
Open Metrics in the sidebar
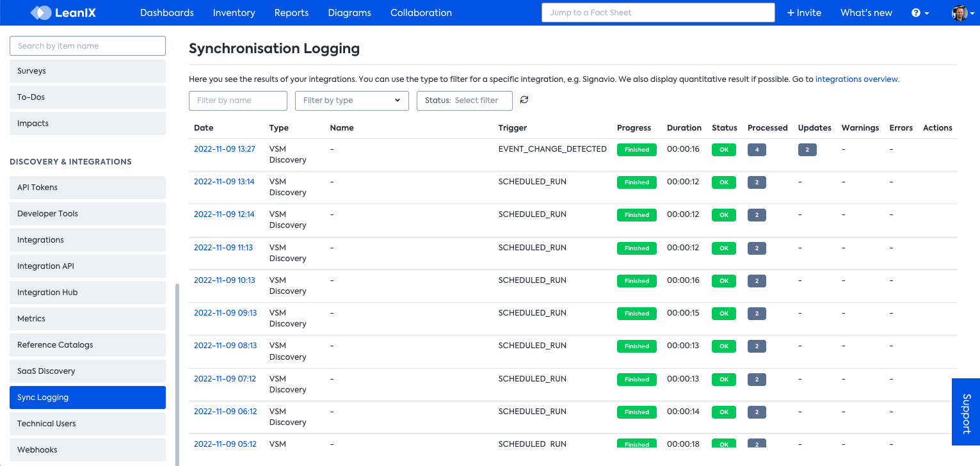(x=88, y=319)
